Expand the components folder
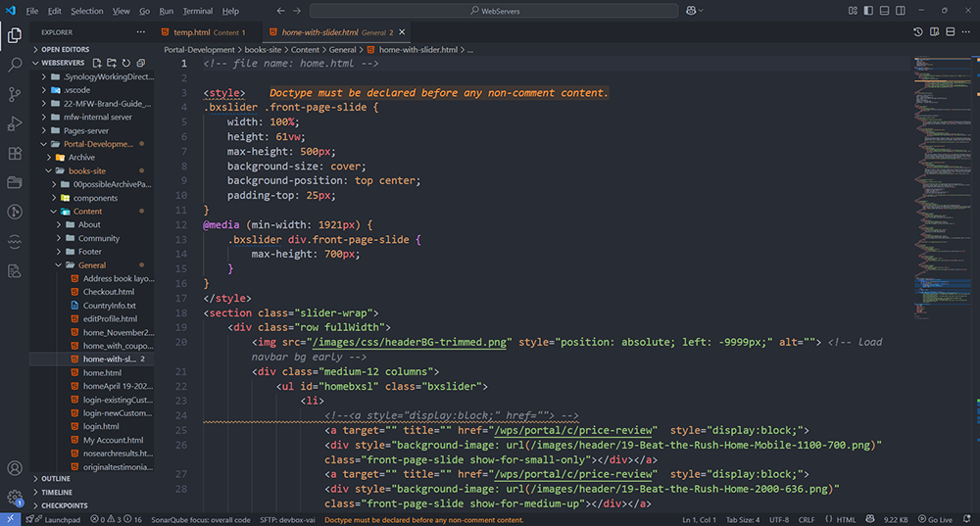 pyautogui.click(x=92, y=198)
